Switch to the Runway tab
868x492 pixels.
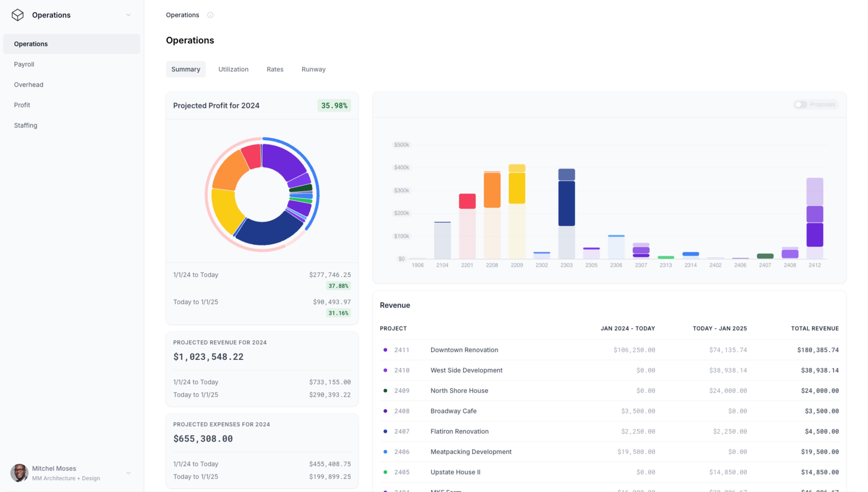click(x=313, y=69)
